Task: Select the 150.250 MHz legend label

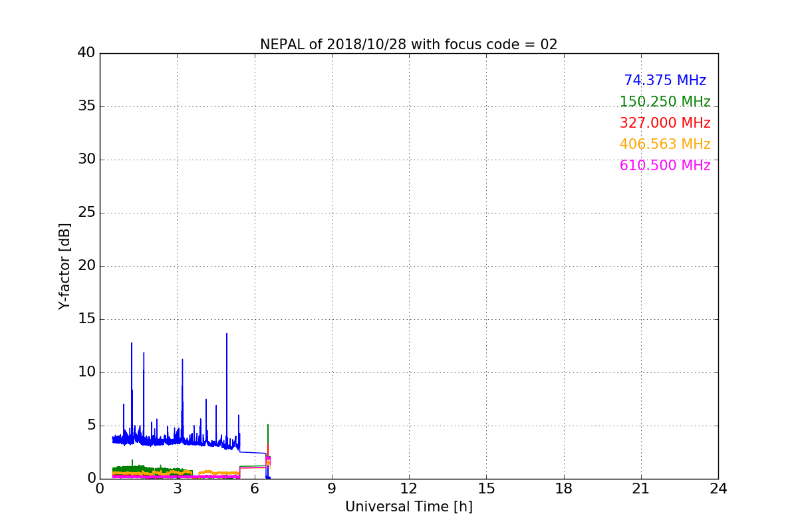Action: 665,102
